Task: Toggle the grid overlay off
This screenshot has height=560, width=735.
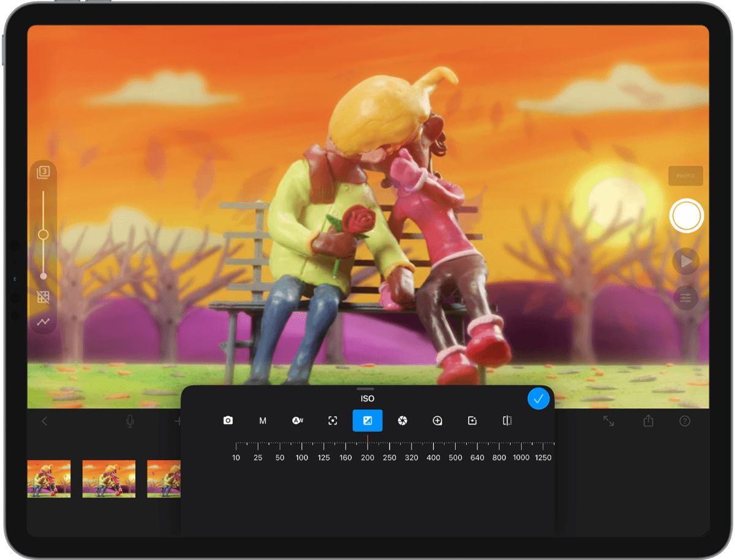Action: pyautogui.click(x=43, y=297)
